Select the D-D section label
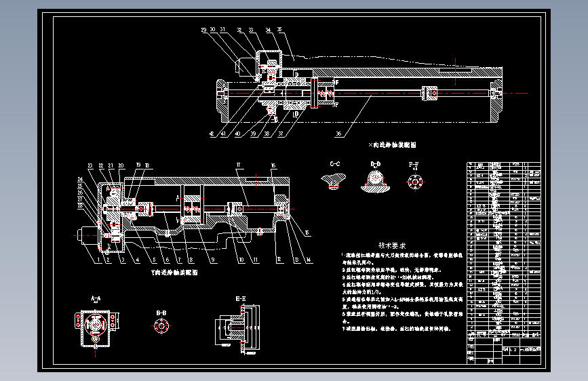Image resolution: width=588 pixels, height=381 pixels. click(375, 164)
